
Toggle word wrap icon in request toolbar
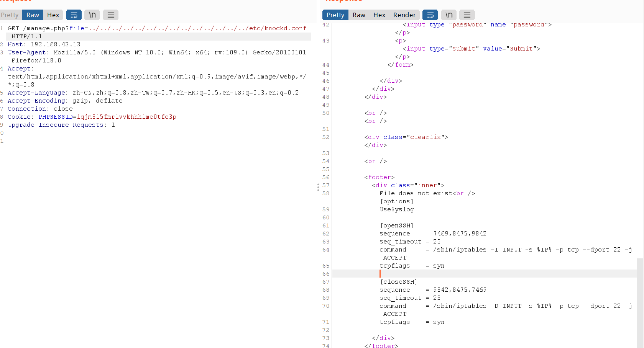pyautogui.click(x=74, y=15)
